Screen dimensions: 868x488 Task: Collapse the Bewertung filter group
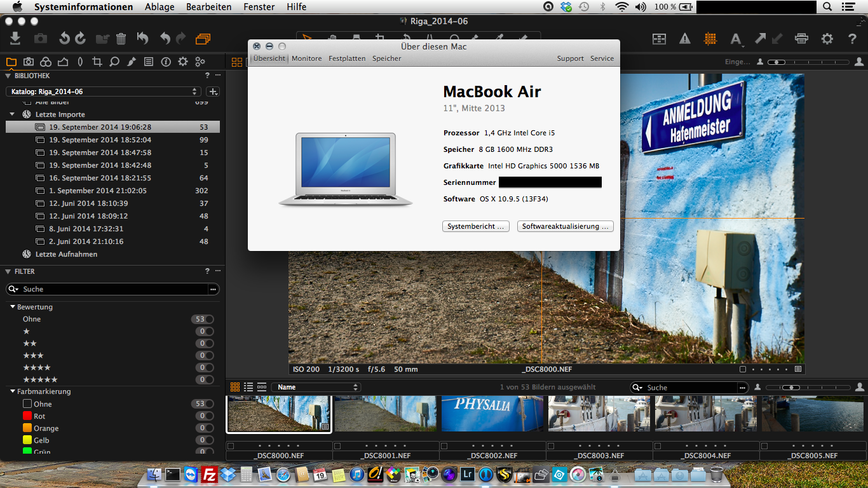point(13,307)
